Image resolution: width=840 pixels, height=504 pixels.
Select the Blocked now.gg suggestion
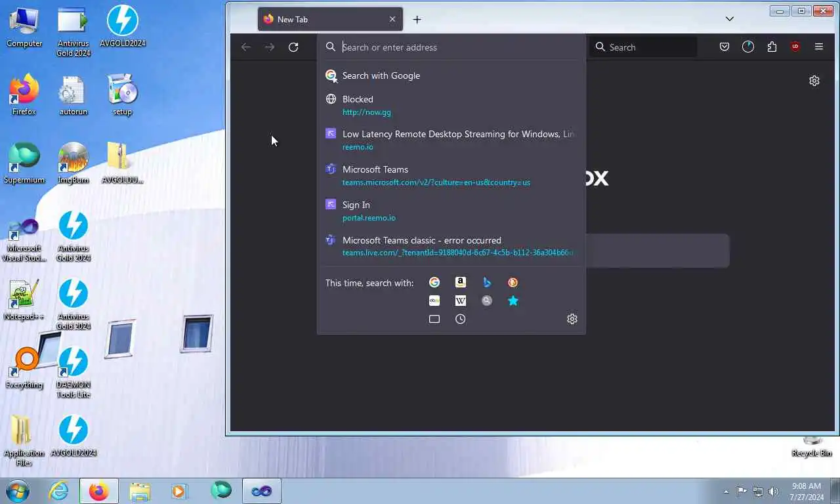tap(451, 105)
